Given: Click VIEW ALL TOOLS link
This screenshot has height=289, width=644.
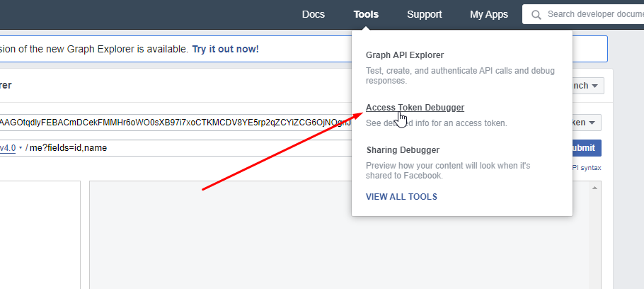Looking at the screenshot, I should [x=401, y=196].
